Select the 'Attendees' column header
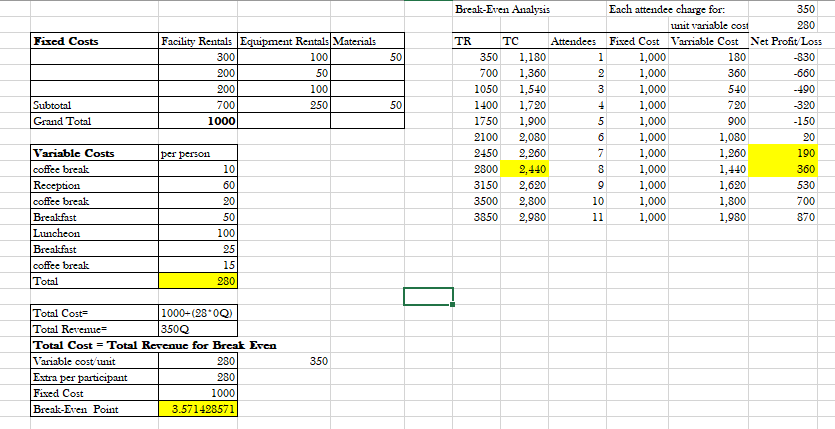The image size is (835, 429). coord(577,41)
